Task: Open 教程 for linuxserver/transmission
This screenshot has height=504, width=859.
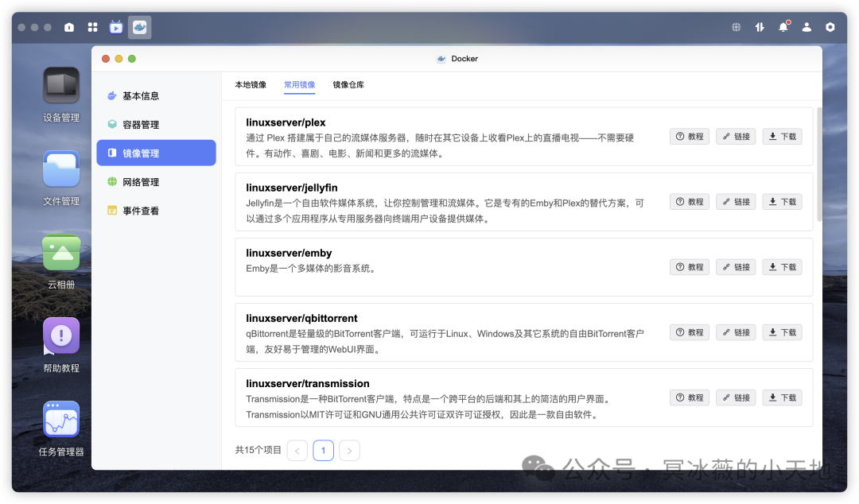Action: [690, 397]
